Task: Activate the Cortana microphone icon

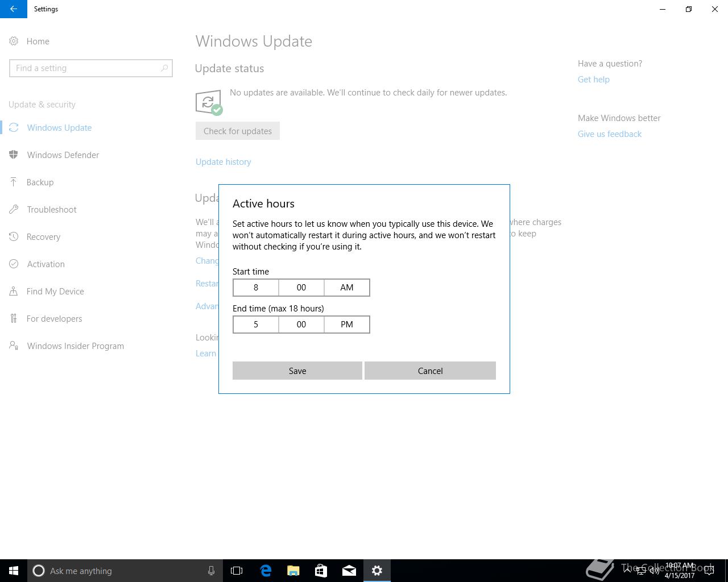Action: tap(211, 571)
